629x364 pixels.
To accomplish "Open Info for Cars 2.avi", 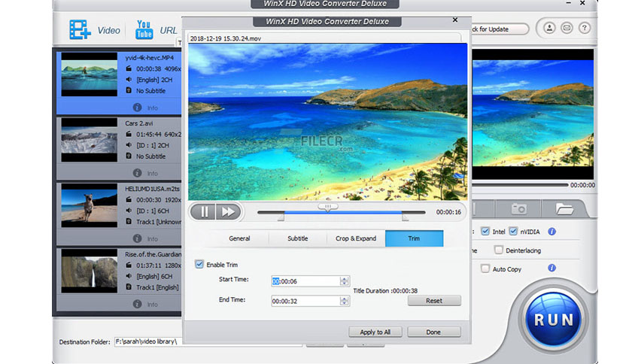I will (x=145, y=173).
